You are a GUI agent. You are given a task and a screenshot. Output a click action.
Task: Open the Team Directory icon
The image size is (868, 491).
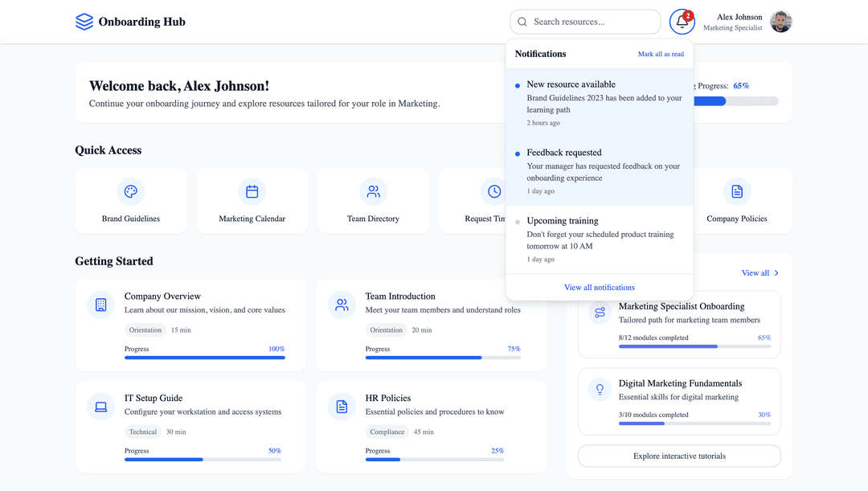coord(373,191)
